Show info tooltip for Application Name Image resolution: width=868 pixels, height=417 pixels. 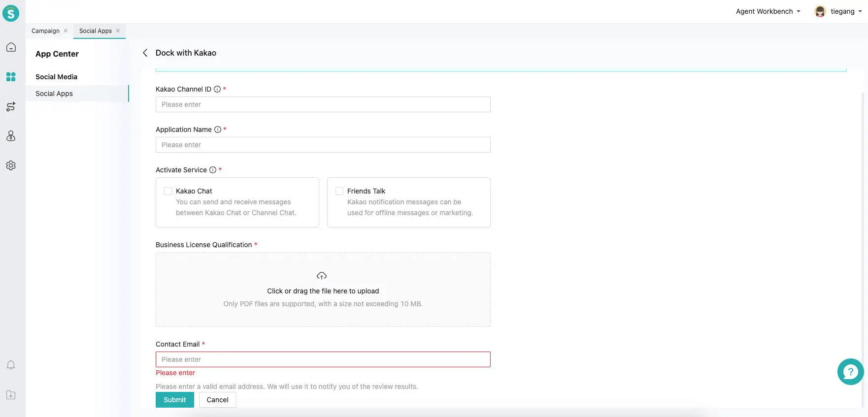(x=218, y=129)
